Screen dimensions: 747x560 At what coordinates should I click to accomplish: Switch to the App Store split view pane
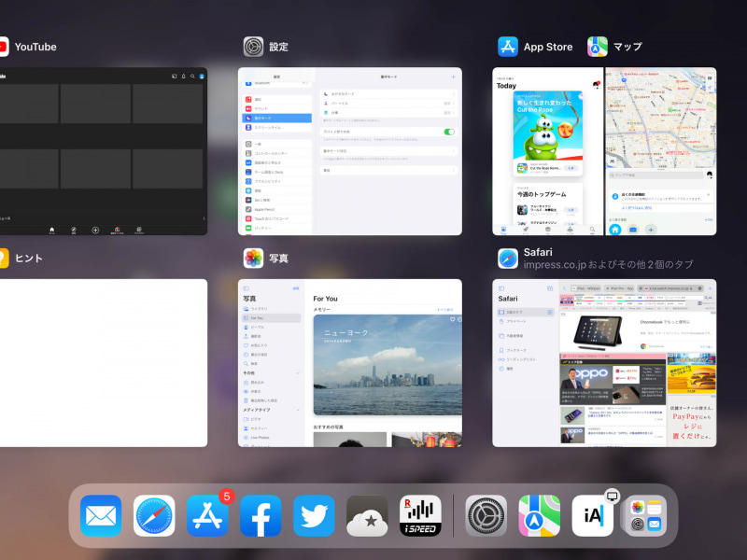[x=547, y=151]
